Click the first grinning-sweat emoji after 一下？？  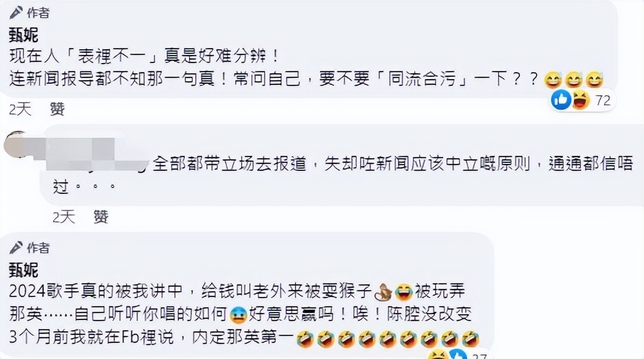[x=553, y=80]
